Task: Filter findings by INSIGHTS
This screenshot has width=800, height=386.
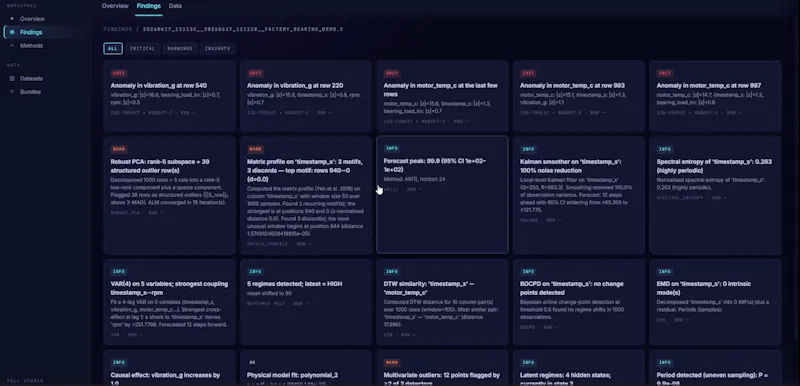Action: (x=217, y=48)
